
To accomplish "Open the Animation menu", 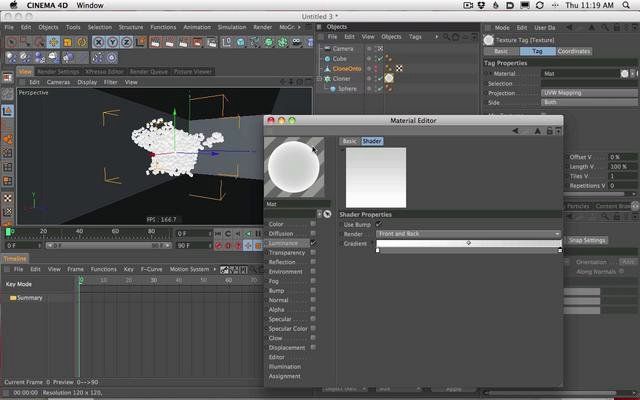I will pyautogui.click(x=197, y=27).
